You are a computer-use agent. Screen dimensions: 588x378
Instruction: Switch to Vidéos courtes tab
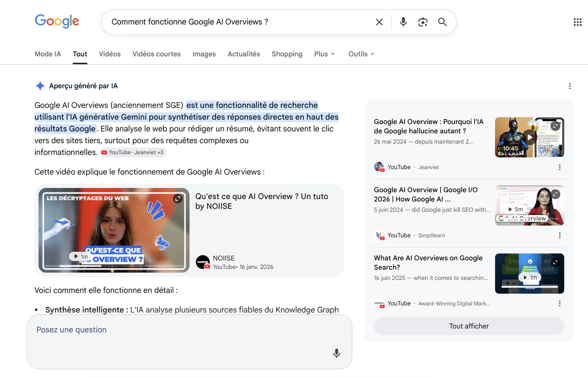tap(156, 54)
